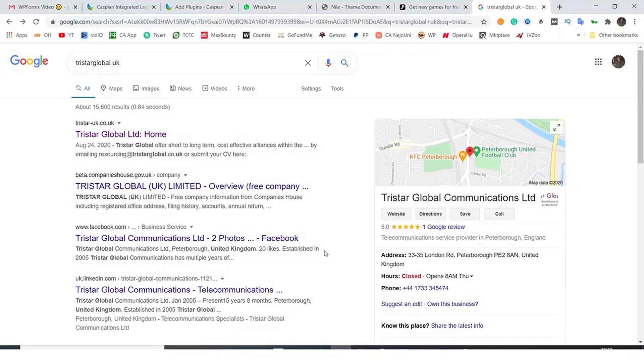Image resolution: width=644 pixels, height=362 pixels.
Task: Switch to Videos results tab
Action: tap(215, 88)
